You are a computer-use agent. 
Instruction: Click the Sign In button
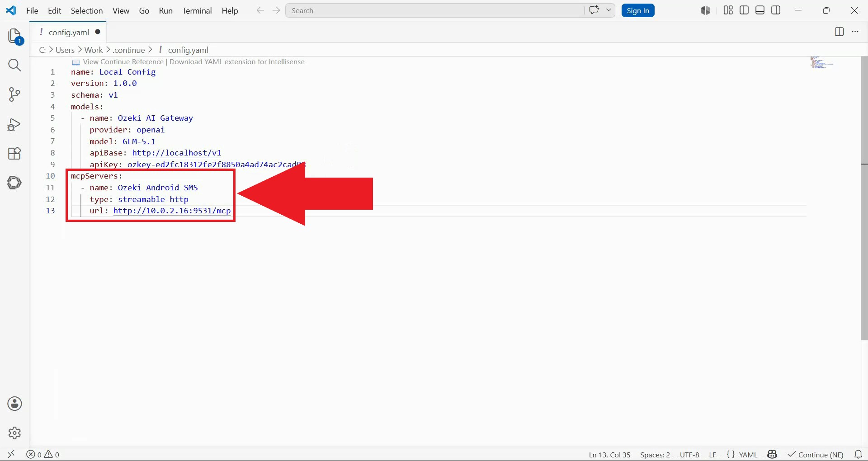[638, 10]
